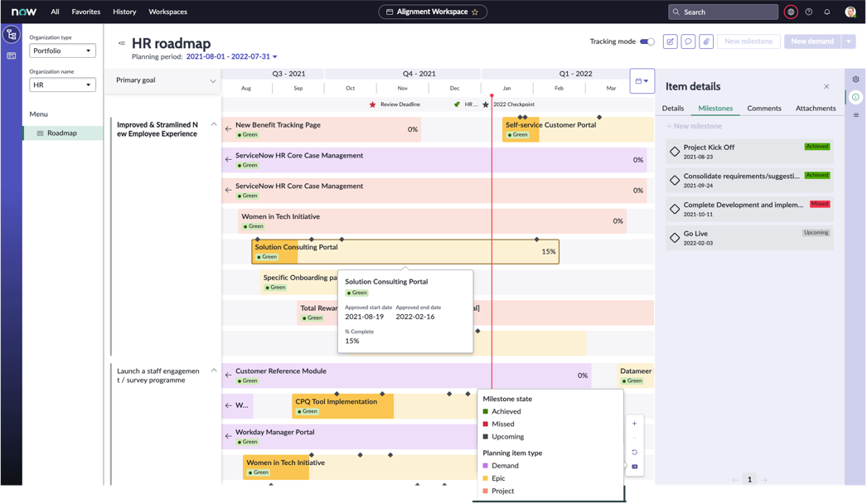
Task: Select the Self-service Customer Portal bar
Action: pyautogui.click(x=578, y=129)
